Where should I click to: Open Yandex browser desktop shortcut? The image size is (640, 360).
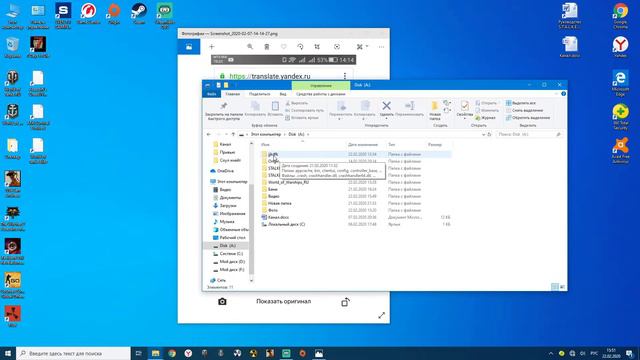coord(620,47)
